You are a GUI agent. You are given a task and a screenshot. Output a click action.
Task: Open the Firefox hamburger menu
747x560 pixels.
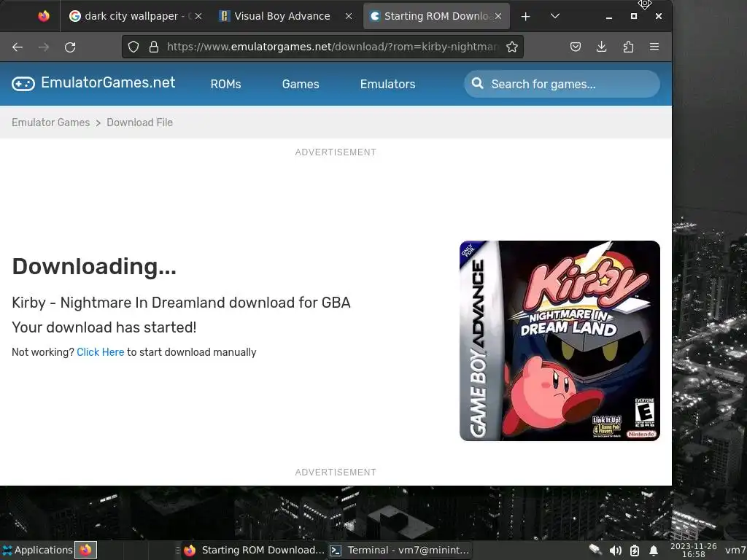[654, 47]
